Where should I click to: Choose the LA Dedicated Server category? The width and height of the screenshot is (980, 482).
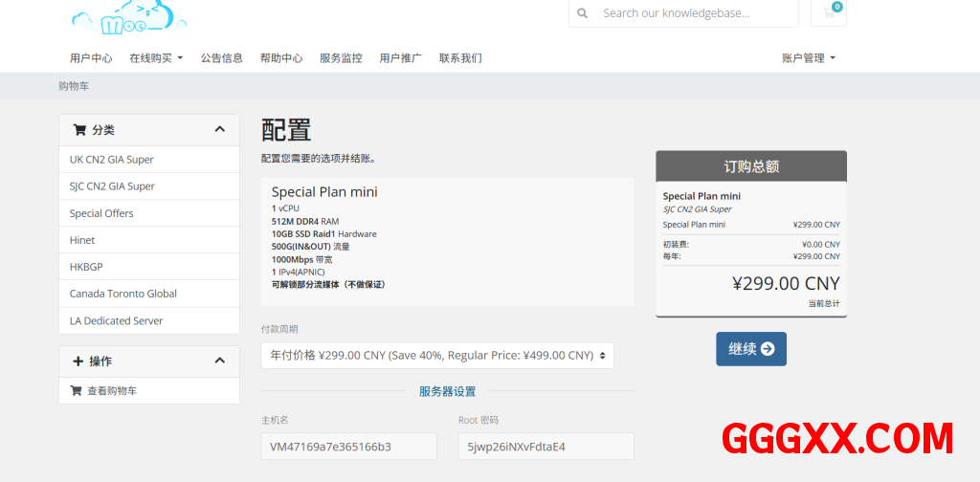[x=117, y=320]
